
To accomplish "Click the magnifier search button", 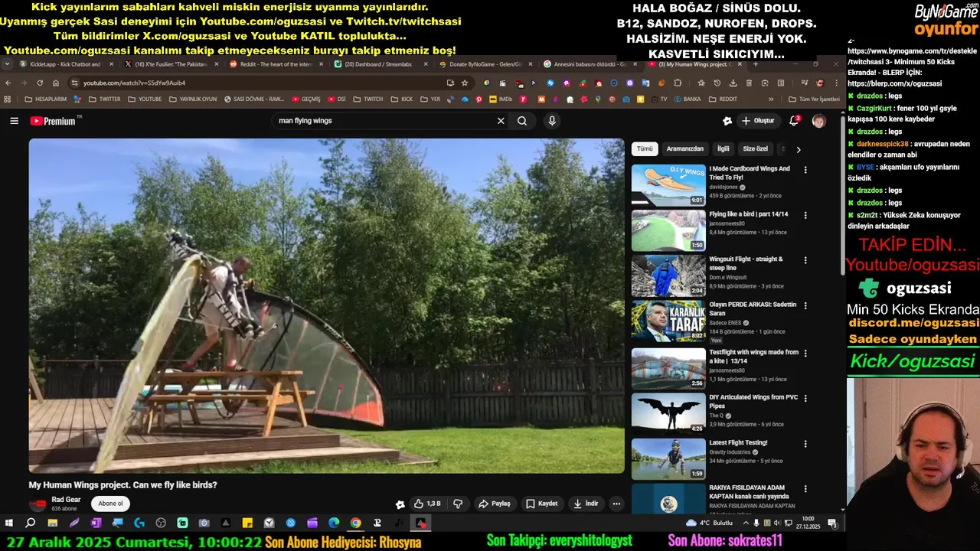I will click(522, 121).
